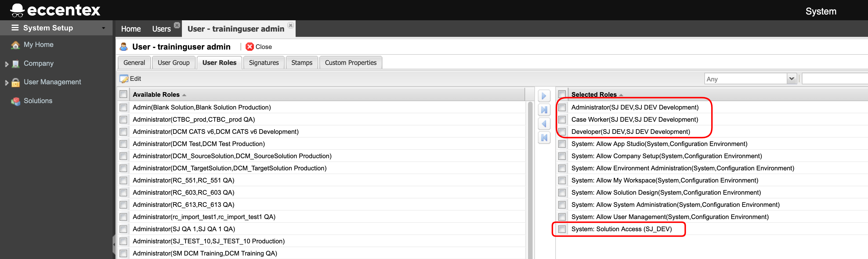Click the eccentex logo
The image size is (868, 259).
[55, 10]
